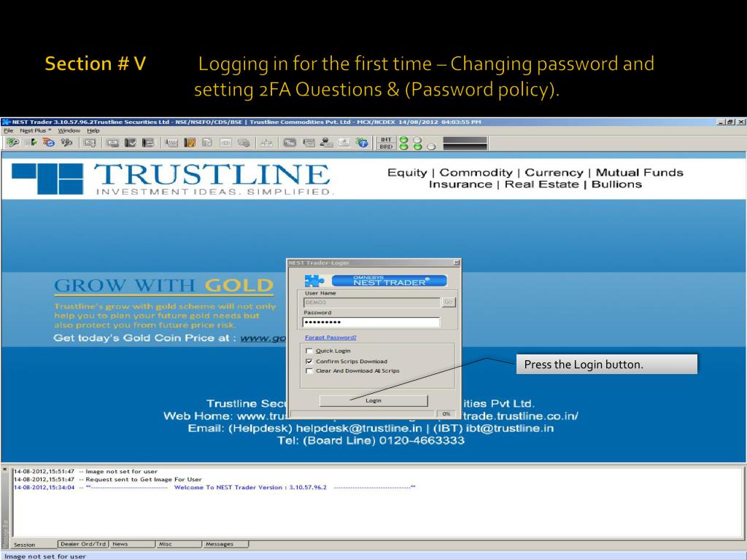Click 'Welcome To NEST Trader Version' log row

214,488
